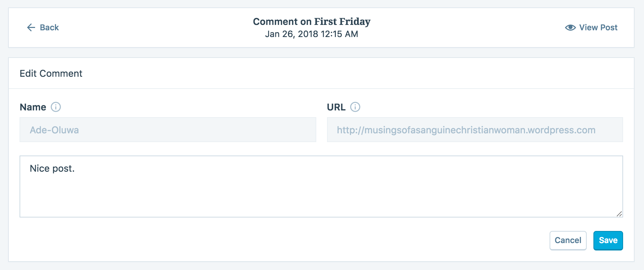Click the eye icon next to View Post
This screenshot has width=644, height=270.
570,28
